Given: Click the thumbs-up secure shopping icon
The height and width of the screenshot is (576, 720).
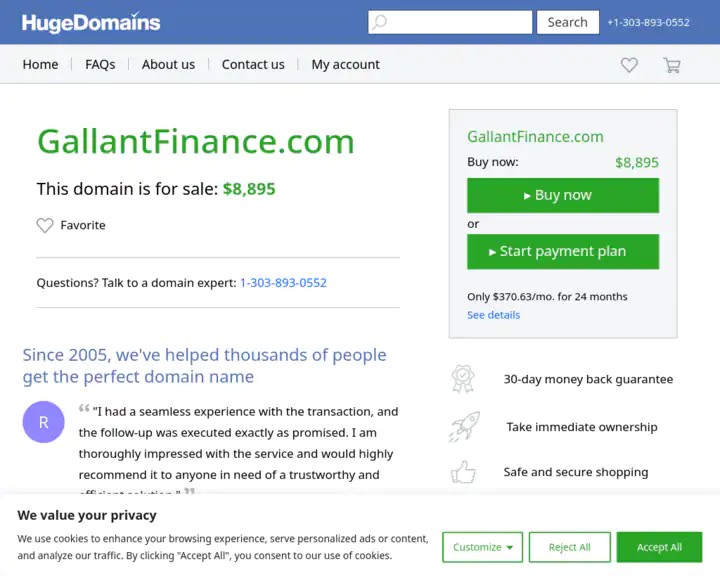Looking at the screenshot, I should (463, 472).
